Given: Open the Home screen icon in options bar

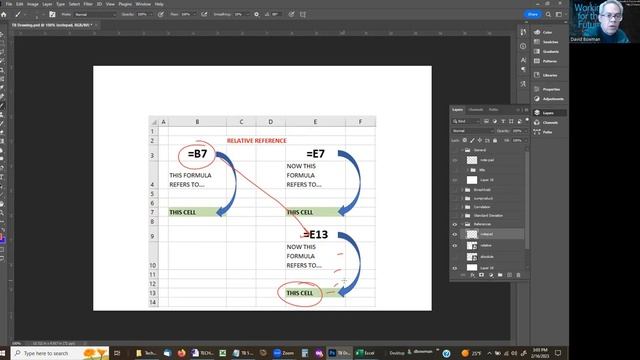Looking at the screenshot, I should coord(4,14).
